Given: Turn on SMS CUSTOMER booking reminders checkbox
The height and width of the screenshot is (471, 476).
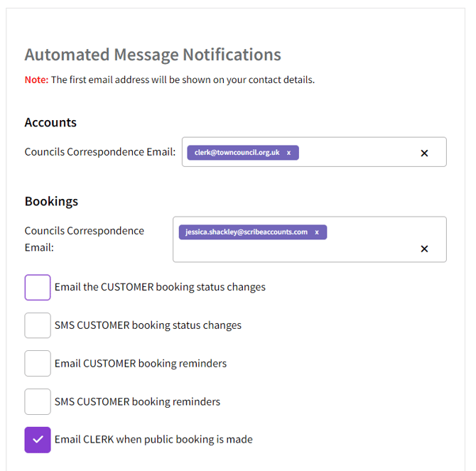Looking at the screenshot, I should click(x=38, y=401).
